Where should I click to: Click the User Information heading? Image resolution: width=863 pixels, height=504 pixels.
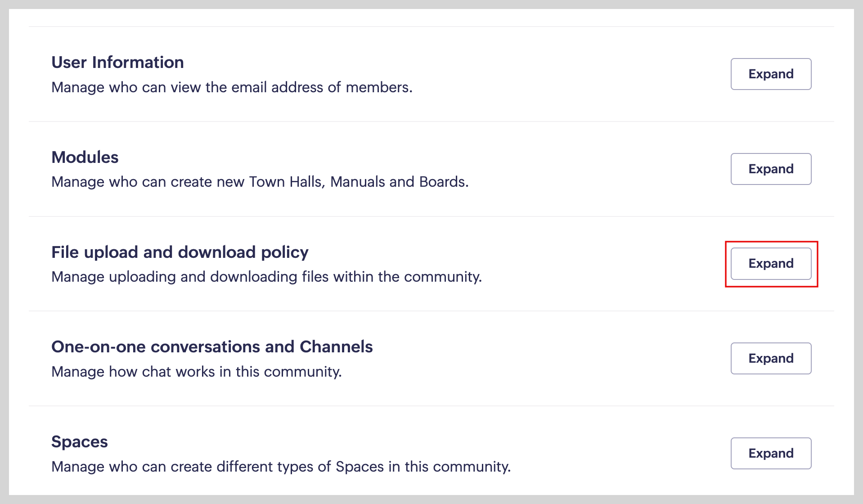click(x=117, y=63)
